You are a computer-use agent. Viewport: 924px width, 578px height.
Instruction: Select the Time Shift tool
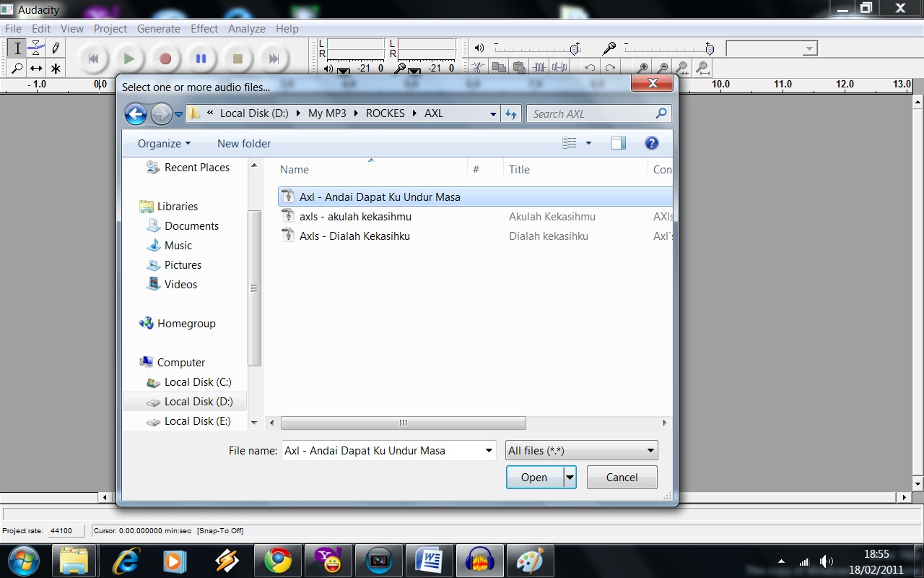point(36,69)
